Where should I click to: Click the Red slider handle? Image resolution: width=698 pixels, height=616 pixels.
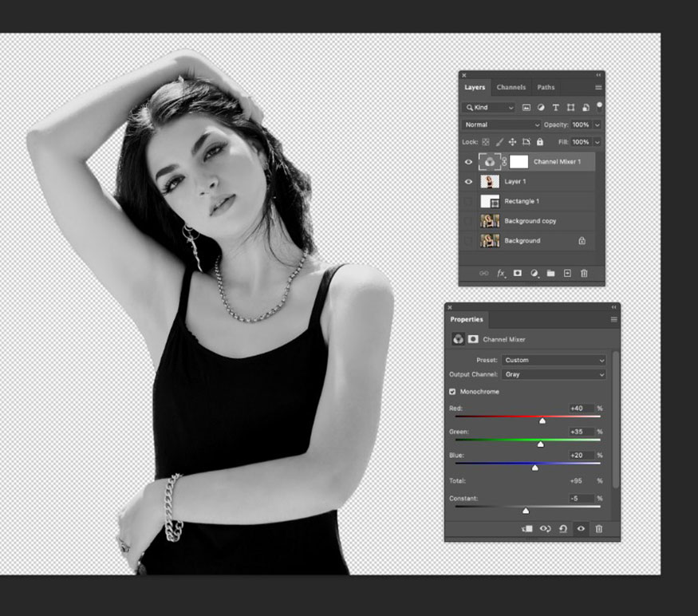coord(542,421)
